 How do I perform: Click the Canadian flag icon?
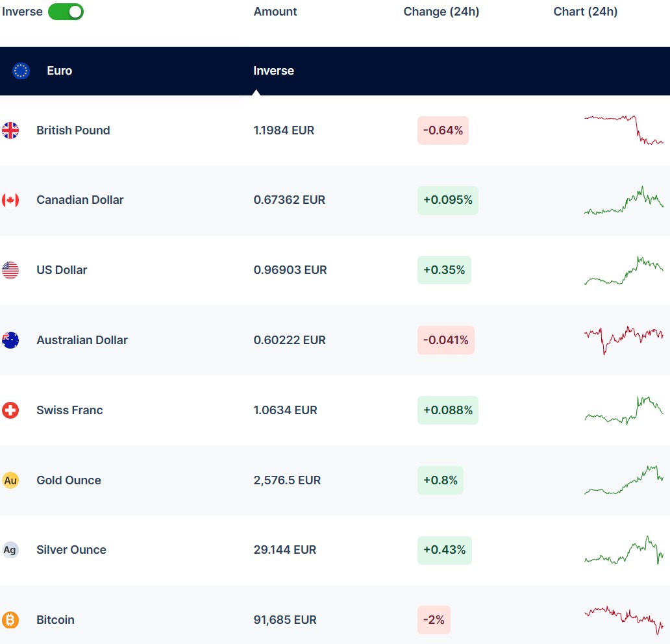coord(10,200)
